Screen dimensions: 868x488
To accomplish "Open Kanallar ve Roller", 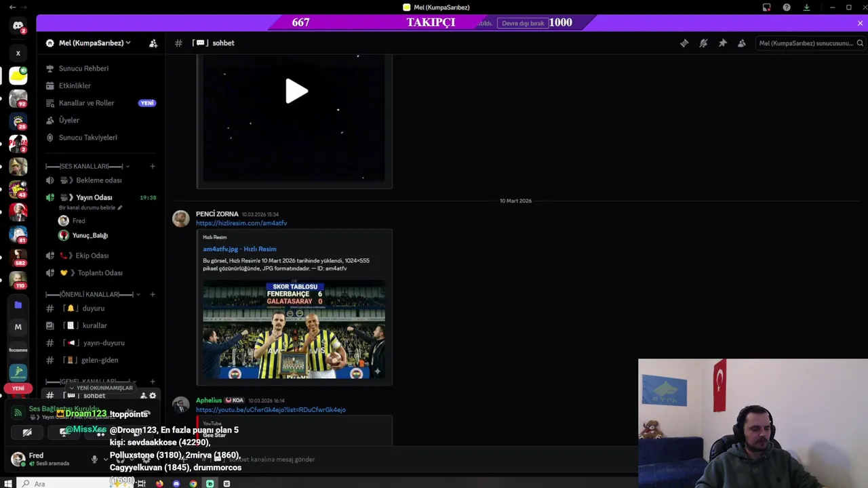I will point(100,103).
